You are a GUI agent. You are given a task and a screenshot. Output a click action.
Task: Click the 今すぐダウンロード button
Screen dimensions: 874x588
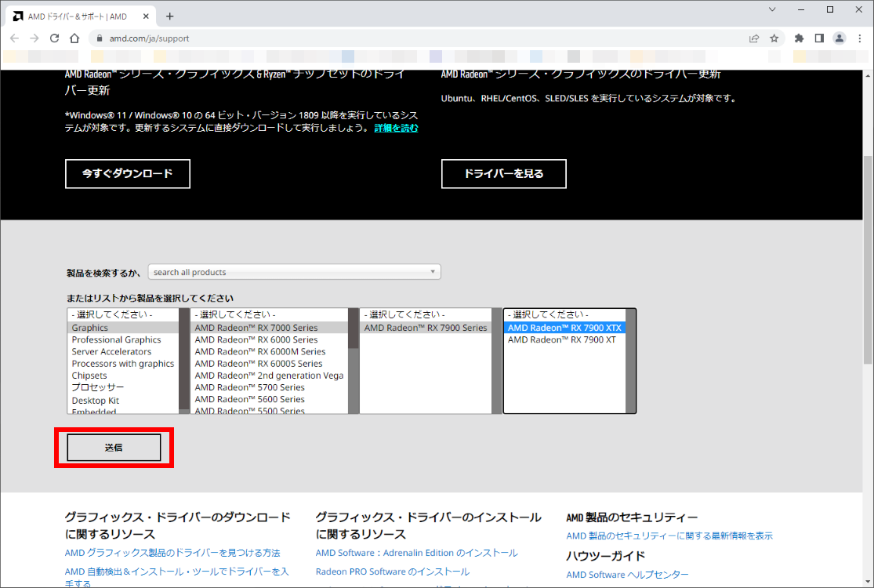pos(128,174)
